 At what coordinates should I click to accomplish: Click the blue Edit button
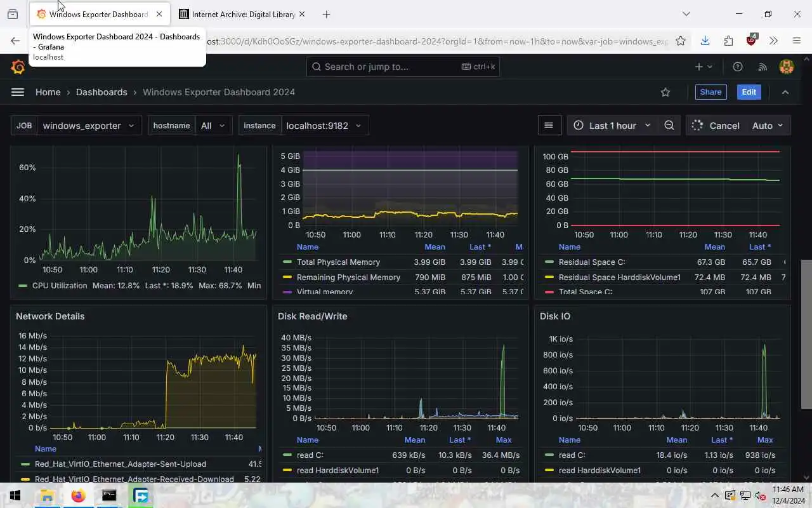(x=749, y=92)
